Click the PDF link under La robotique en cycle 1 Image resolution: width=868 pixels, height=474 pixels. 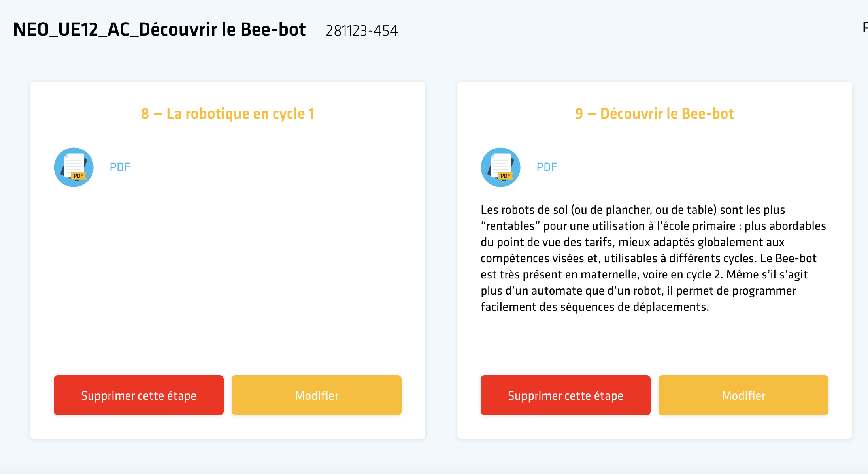[120, 167]
